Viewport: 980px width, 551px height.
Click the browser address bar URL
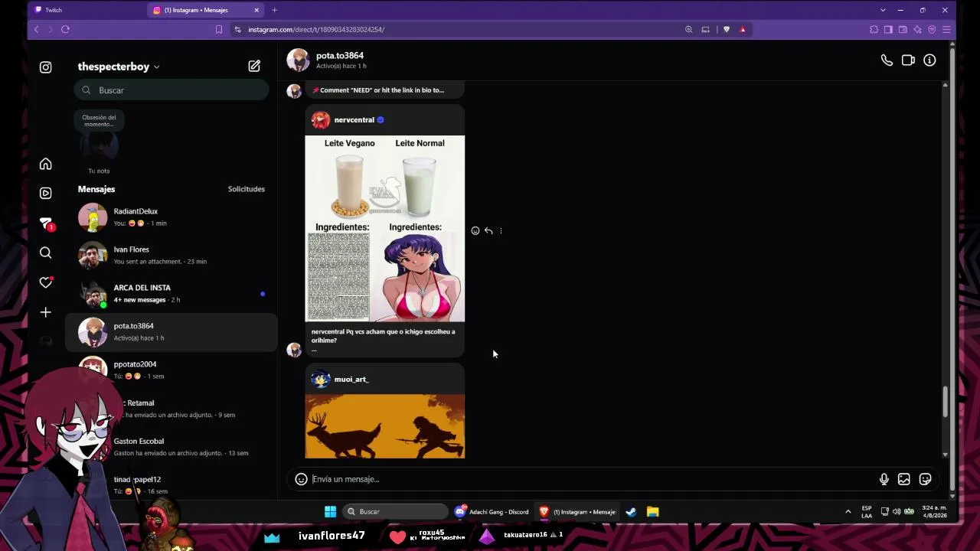pyautogui.click(x=316, y=29)
